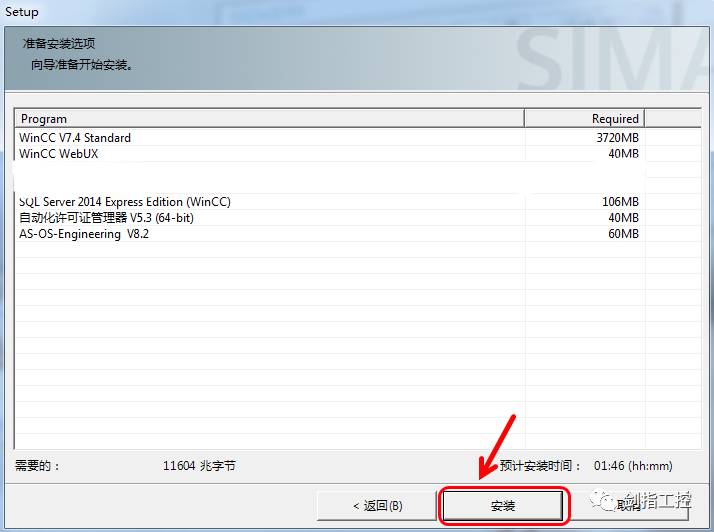Click the 预计安装时间 label

tap(540, 466)
